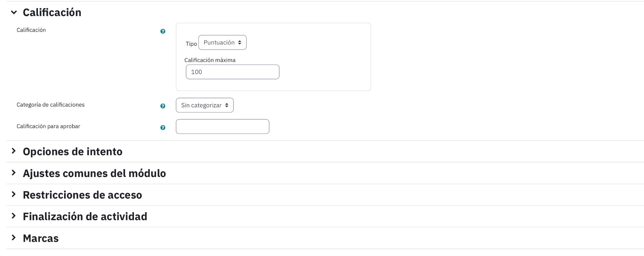
Task: Open help for Categoría de calificaciones
Action: tap(163, 106)
